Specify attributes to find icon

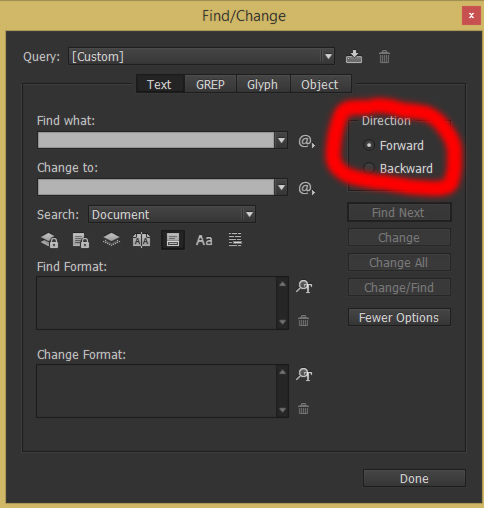(x=304, y=286)
